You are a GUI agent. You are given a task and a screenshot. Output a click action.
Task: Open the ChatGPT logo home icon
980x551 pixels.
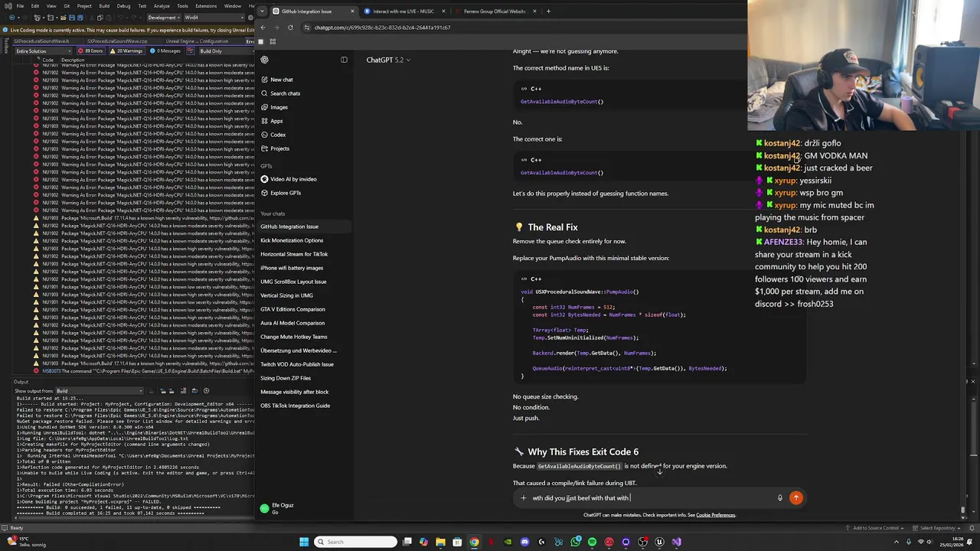pyautogui.click(x=264, y=60)
